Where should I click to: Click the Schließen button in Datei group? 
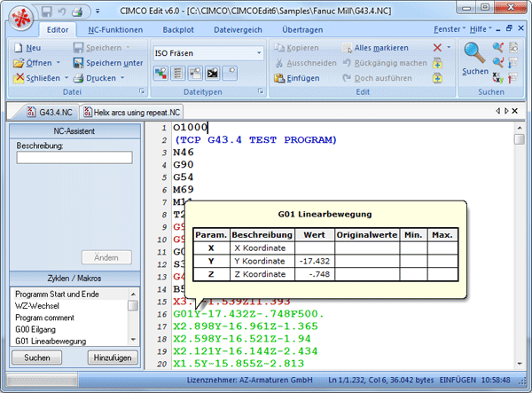tap(36, 78)
